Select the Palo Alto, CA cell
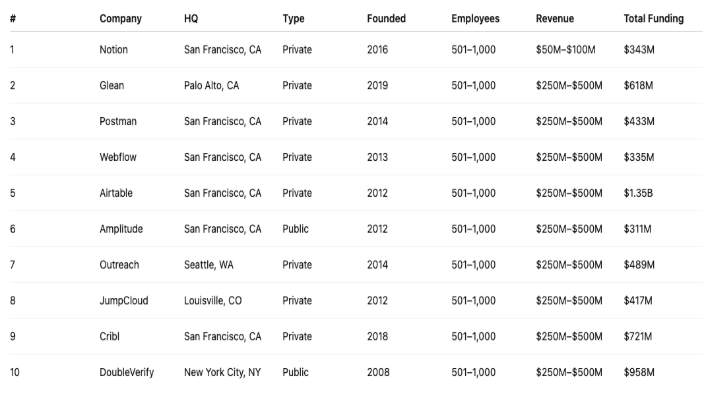Image resolution: width=706 pixels, height=400 pixels. tap(212, 85)
